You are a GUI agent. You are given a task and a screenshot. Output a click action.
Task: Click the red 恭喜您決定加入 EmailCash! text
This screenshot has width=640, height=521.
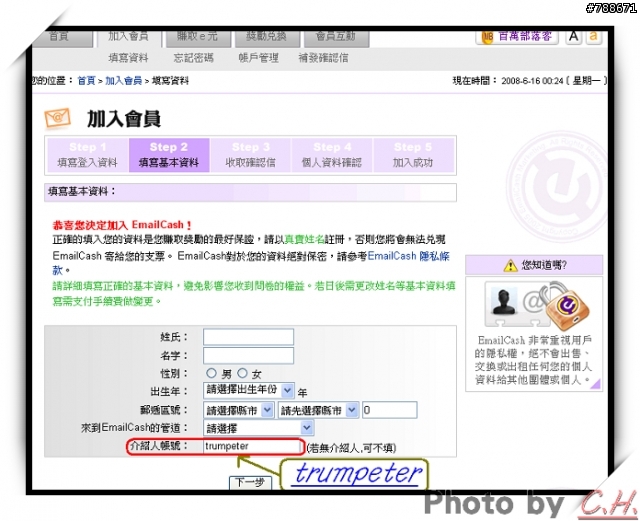click(x=122, y=225)
